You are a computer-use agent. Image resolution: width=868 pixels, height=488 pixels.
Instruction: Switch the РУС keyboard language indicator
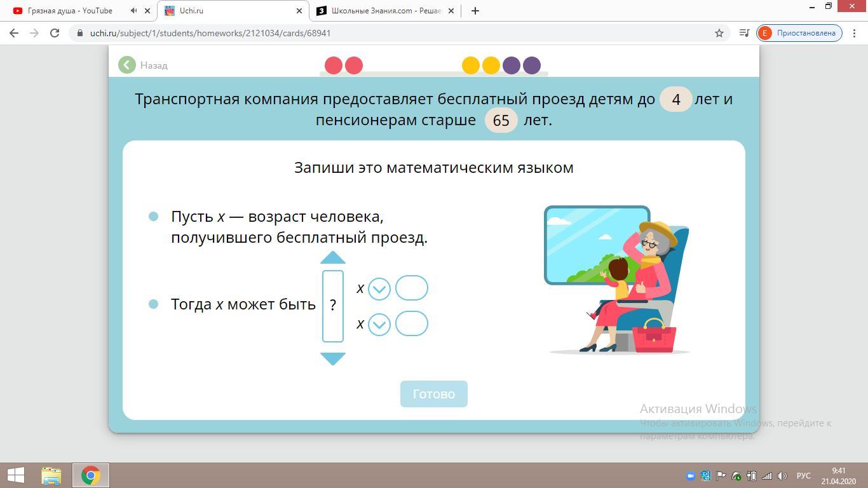[804, 476]
